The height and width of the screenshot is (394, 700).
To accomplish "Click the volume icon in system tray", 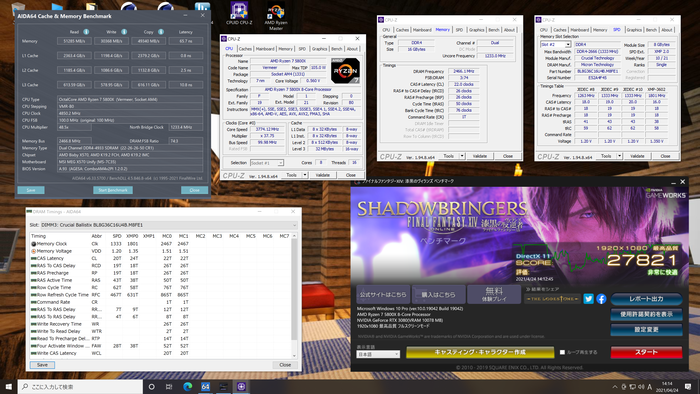I will (641, 387).
